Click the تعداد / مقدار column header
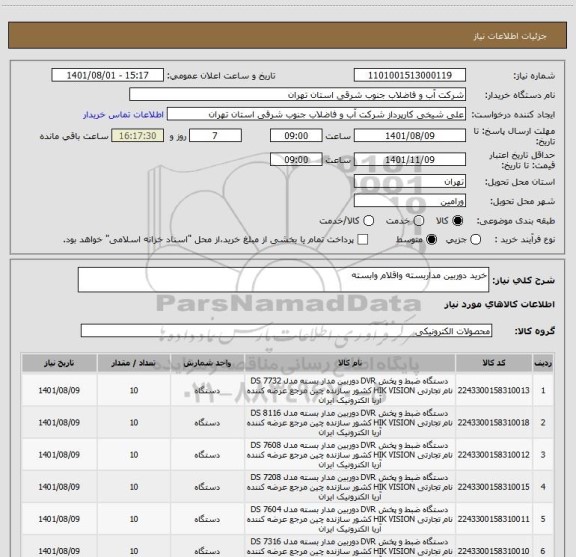The height and width of the screenshot is (557, 576). [134, 363]
